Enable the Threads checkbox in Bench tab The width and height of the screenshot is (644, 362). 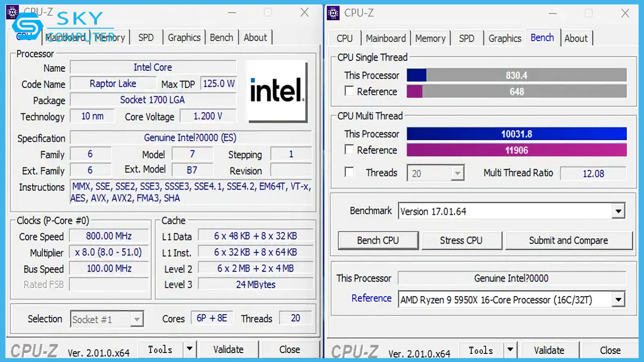pos(349,172)
